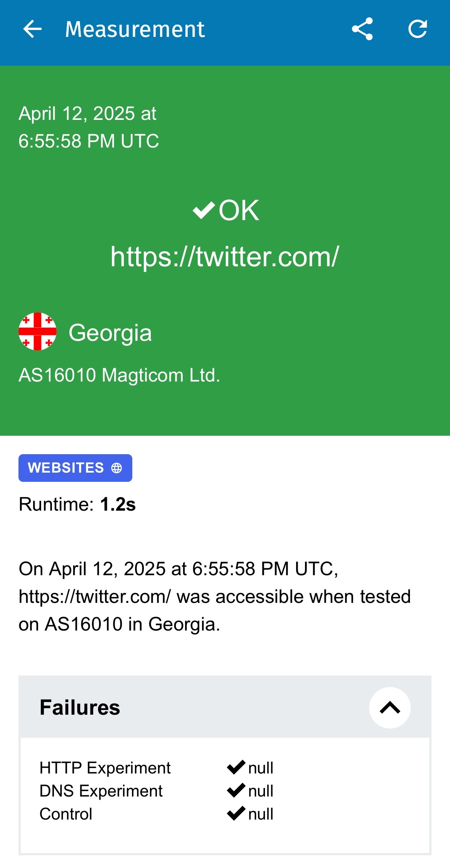The image size is (450, 868).
Task: Select the Georgia country name
Action: (110, 333)
